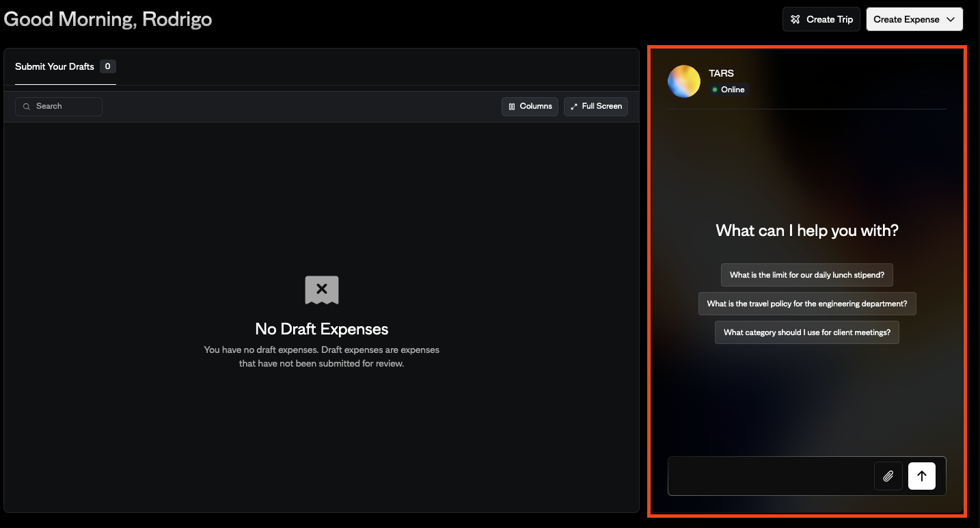The height and width of the screenshot is (528, 980).
Task: Click the drafts count badge showing zero
Action: coord(107,66)
